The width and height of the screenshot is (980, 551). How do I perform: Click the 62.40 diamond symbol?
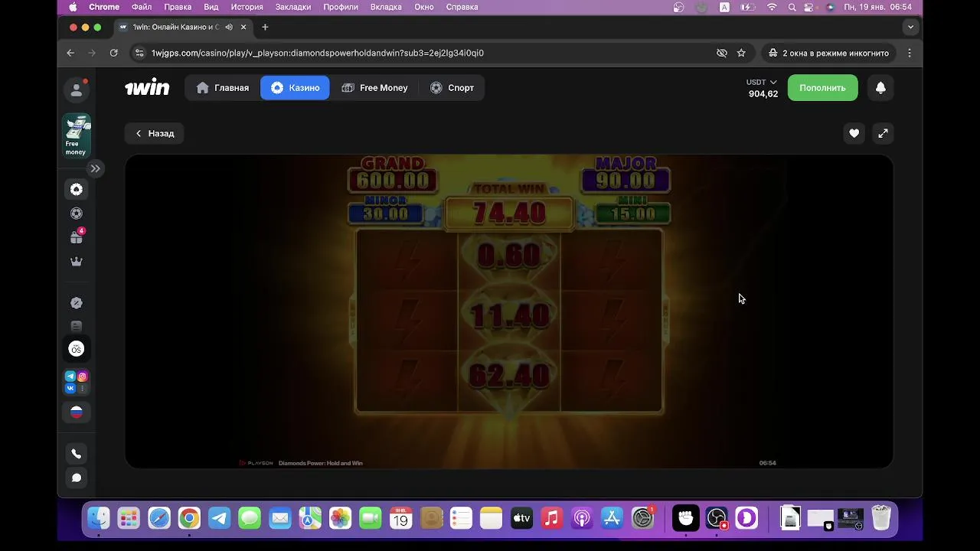(509, 375)
